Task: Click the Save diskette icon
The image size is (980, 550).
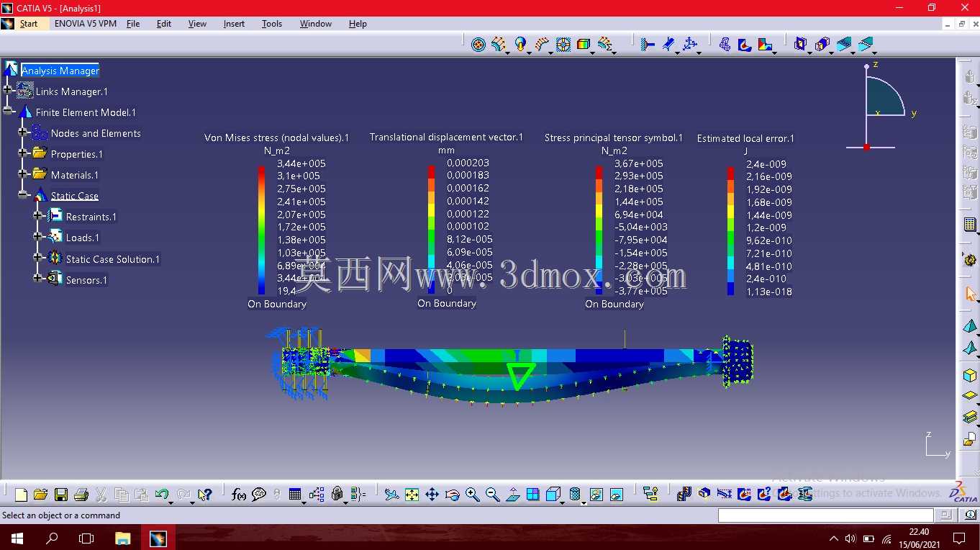Action: click(61, 495)
